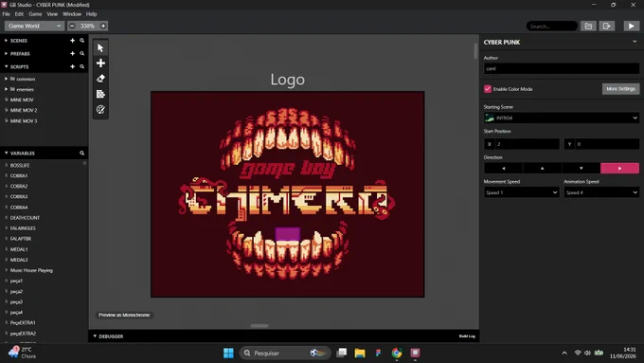Collapse the DEBUGGER panel
Viewport: 644px width, 363px height.
(x=95, y=336)
